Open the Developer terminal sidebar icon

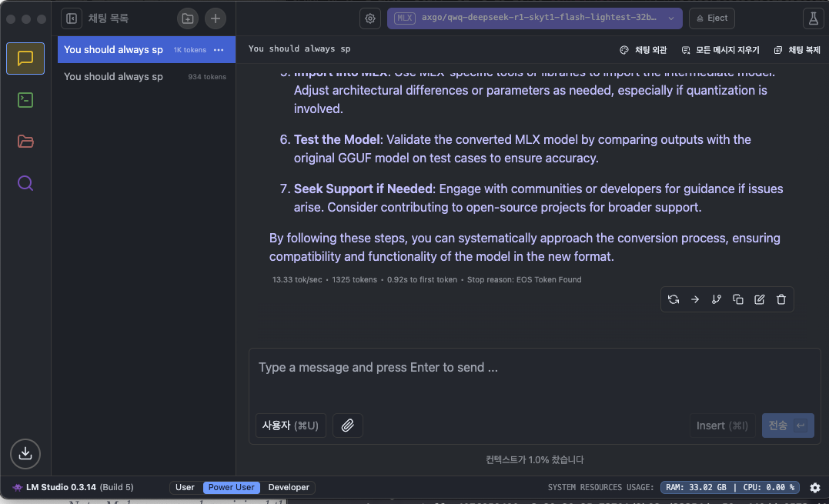pyautogui.click(x=25, y=100)
